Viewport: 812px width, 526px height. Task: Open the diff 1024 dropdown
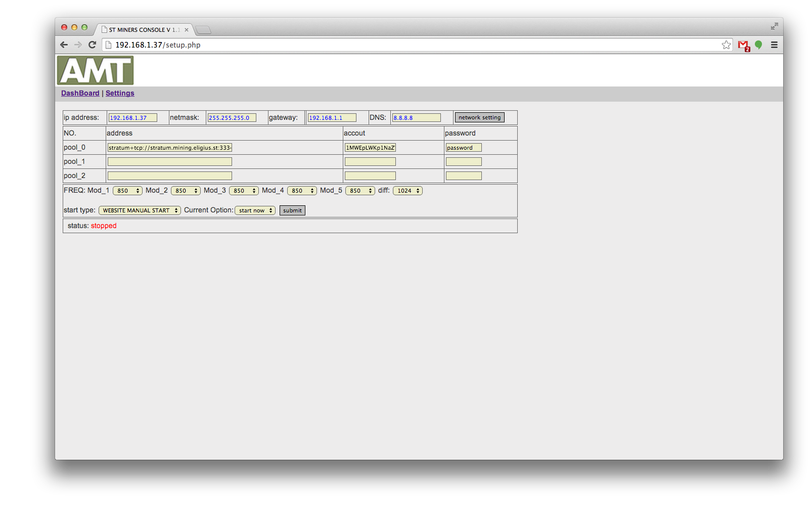click(x=408, y=191)
